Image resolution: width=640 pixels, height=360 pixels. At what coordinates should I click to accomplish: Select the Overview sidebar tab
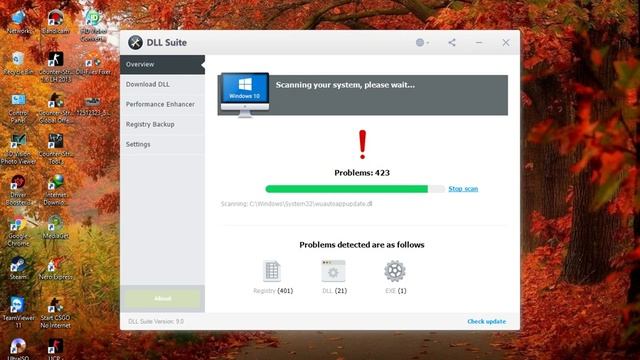pyautogui.click(x=162, y=64)
